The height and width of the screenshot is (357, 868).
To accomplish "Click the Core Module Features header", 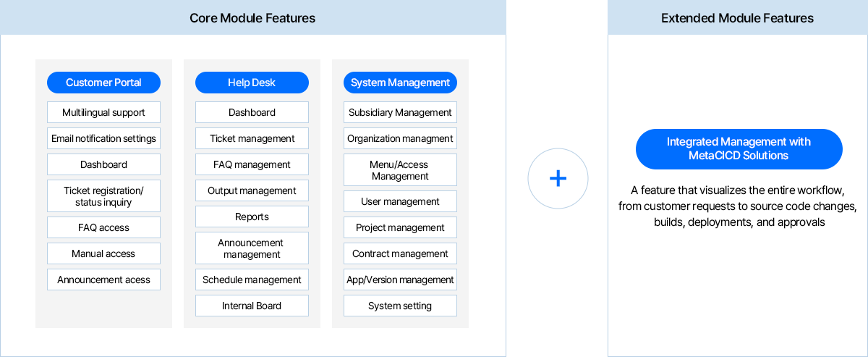I will click(x=252, y=17).
